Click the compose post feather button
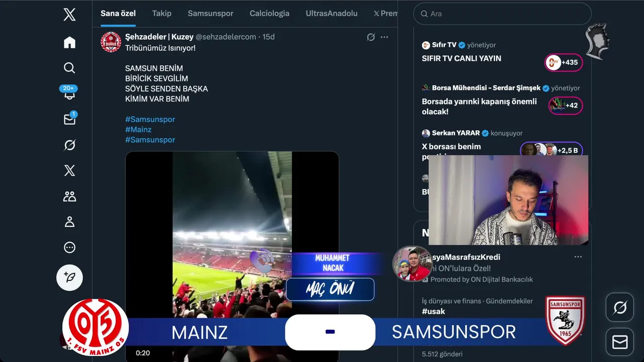This screenshot has height=362, width=644. [69, 278]
